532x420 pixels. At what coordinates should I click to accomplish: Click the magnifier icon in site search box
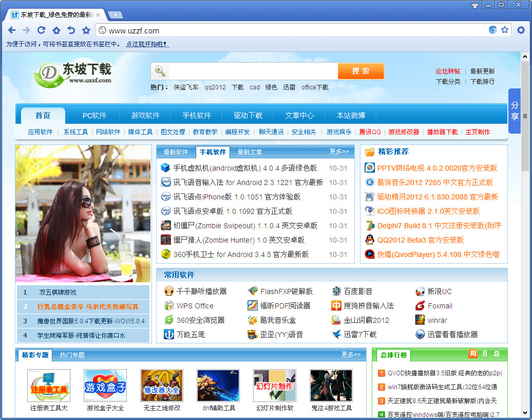[160, 71]
